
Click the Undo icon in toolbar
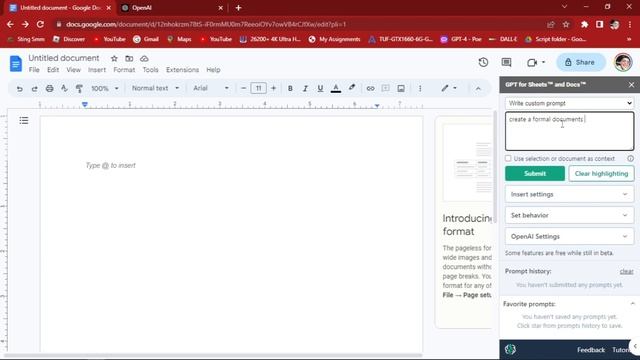tap(19, 89)
